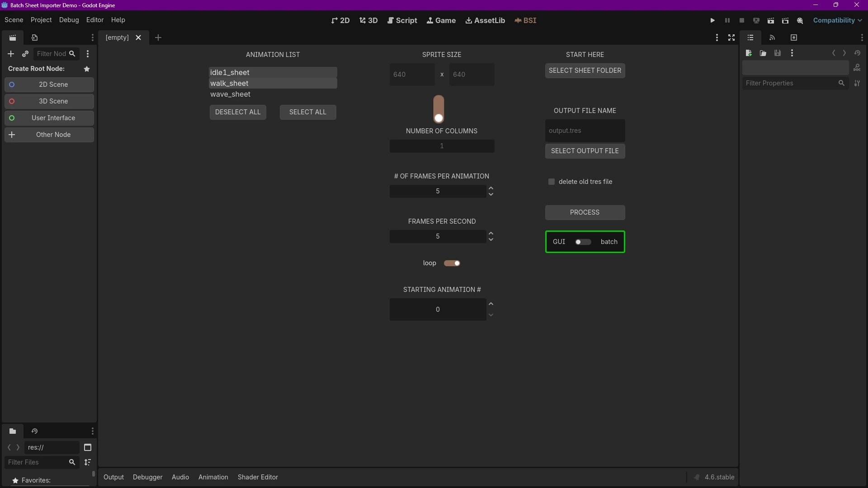Screen dimensions: 868x488
Task: Open Inspector dock three-dot options menu
Action: 862,38
